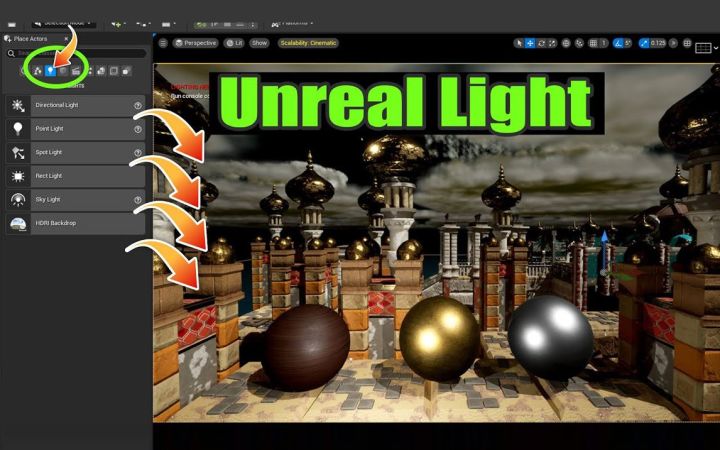Image resolution: width=720 pixels, height=450 pixels.
Task: Select the Directional Light entry
Action: (x=75, y=105)
